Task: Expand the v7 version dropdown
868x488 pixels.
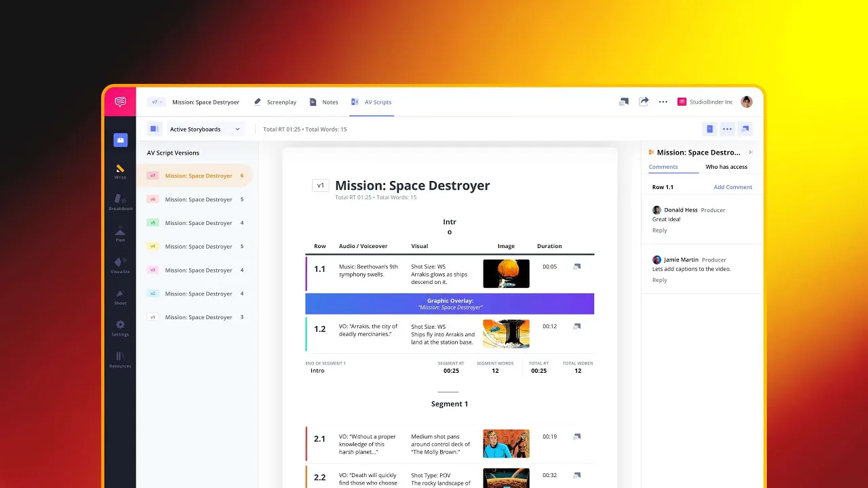Action: (x=156, y=102)
